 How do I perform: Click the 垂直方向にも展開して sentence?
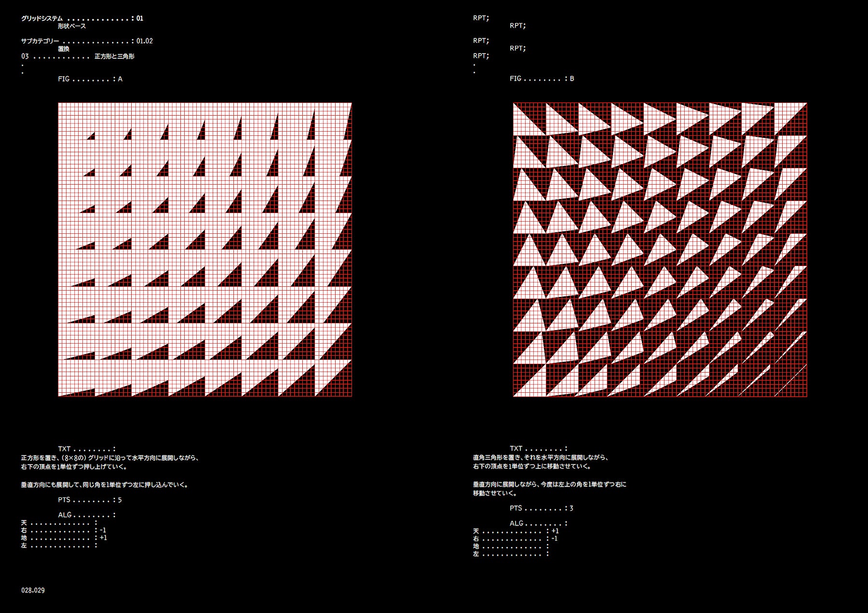[x=105, y=485]
